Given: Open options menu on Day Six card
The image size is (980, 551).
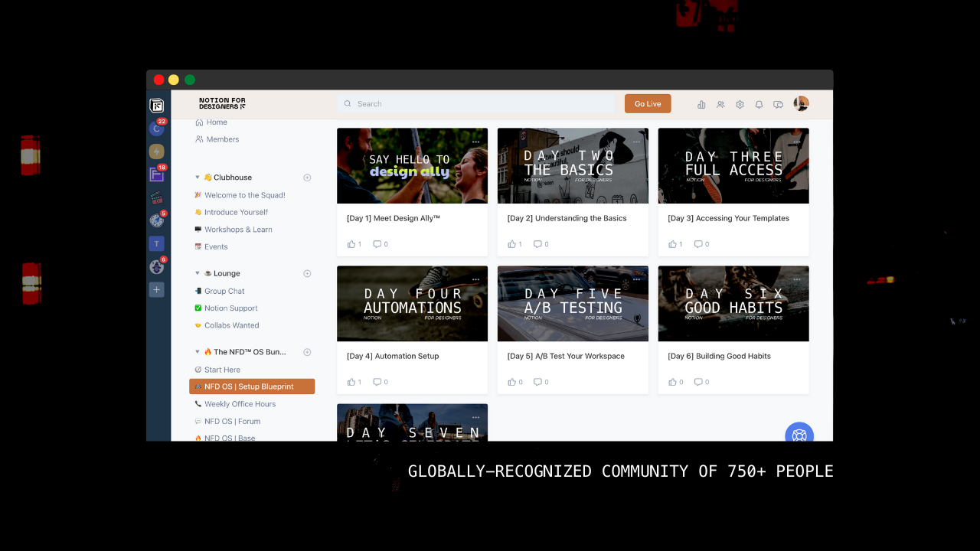Looking at the screenshot, I should (797, 279).
